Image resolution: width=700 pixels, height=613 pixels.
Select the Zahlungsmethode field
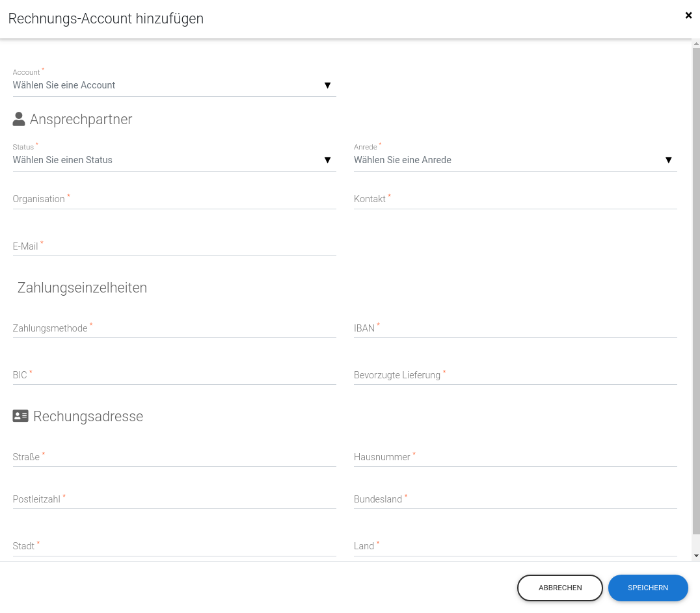[174, 328]
